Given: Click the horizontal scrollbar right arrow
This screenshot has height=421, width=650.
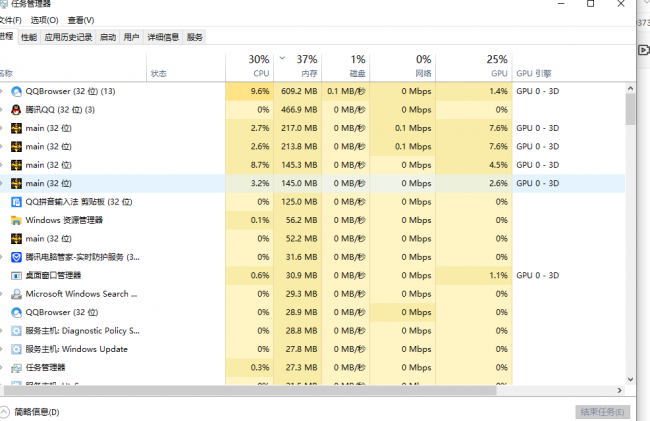Looking at the screenshot, I should pyautogui.click(x=620, y=390).
